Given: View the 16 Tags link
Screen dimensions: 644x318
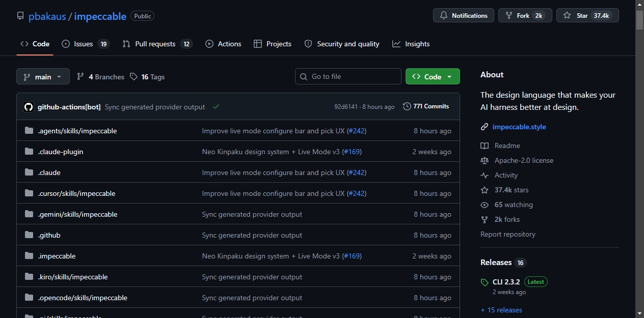Looking at the screenshot, I should (x=147, y=77).
